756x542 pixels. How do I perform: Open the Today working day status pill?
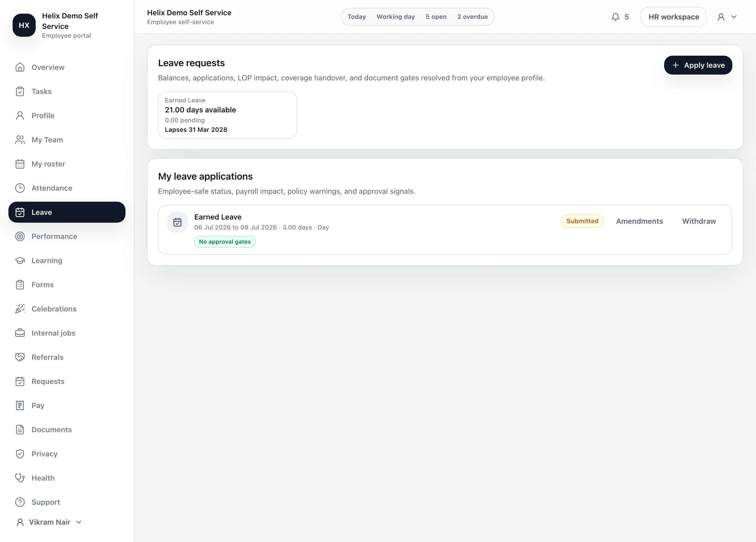[x=417, y=17]
